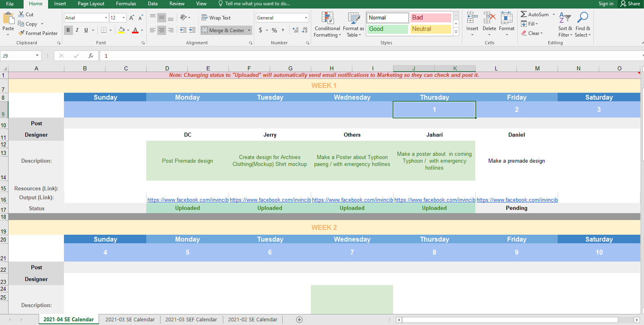
Task: Click the Share button
Action: pos(630,4)
